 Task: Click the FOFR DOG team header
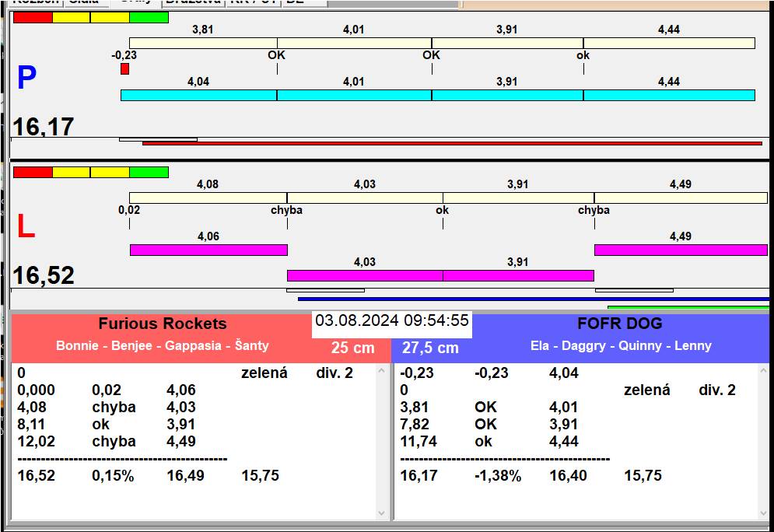pos(619,324)
